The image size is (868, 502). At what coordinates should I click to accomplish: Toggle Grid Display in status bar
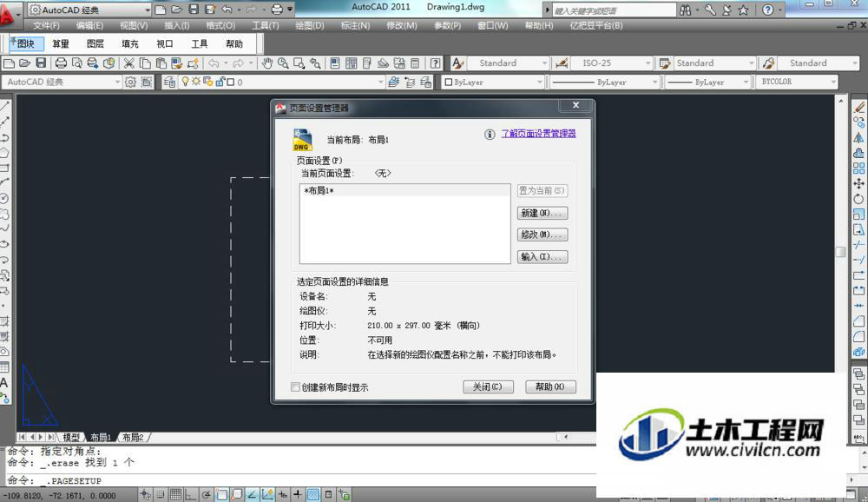tap(175, 494)
